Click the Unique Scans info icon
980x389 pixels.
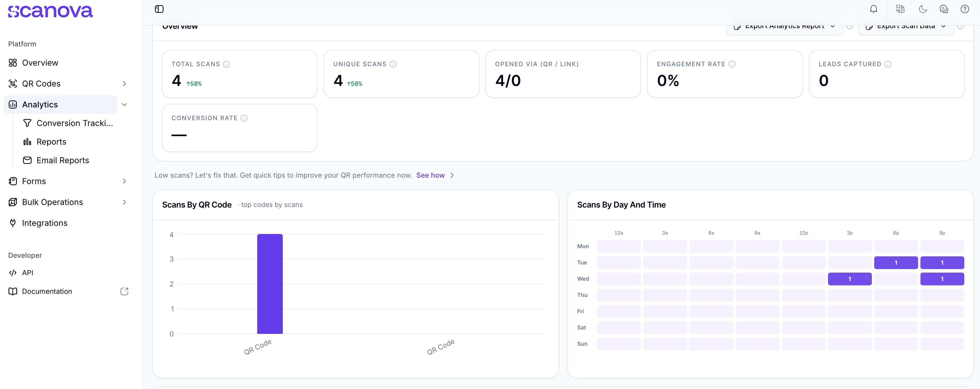point(393,64)
